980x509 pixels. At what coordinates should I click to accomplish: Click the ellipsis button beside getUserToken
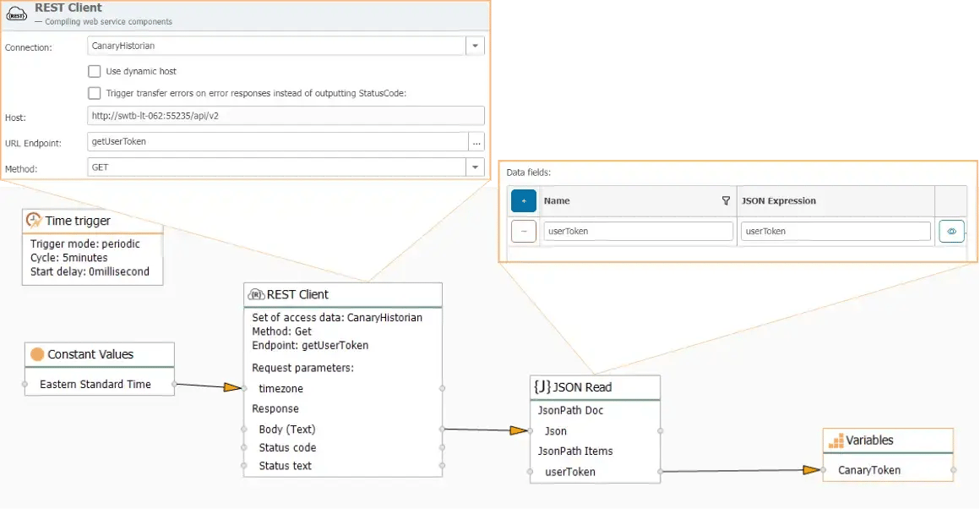[x=476, y=142]
